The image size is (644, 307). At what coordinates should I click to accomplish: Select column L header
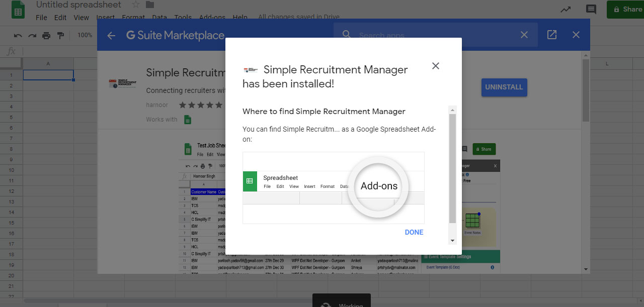[607, 64]
